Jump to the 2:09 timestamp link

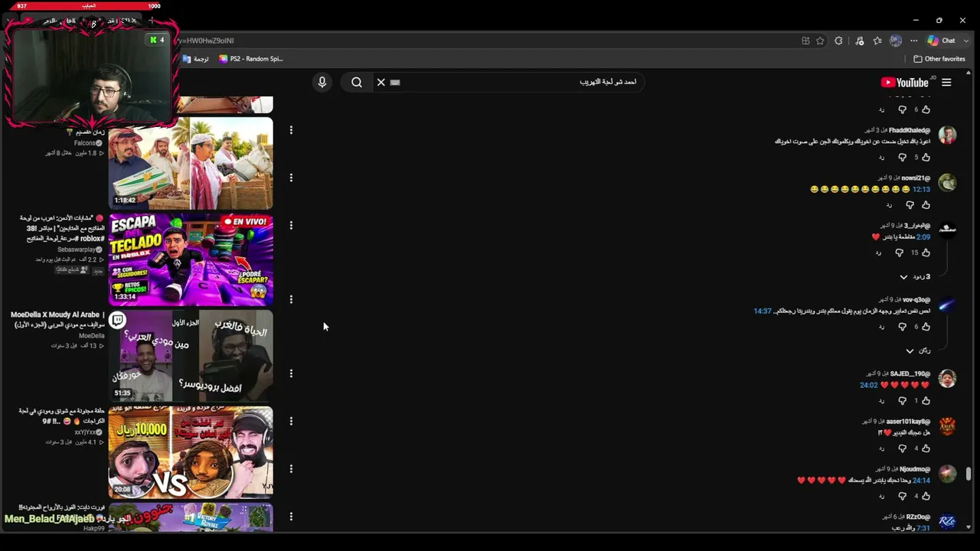[x=923, y=236]
